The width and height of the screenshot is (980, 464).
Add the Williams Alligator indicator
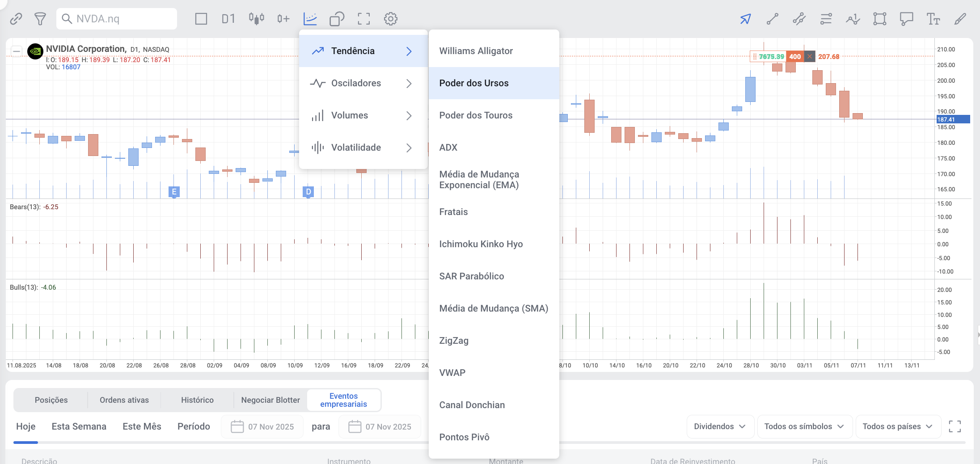point(494,51)
